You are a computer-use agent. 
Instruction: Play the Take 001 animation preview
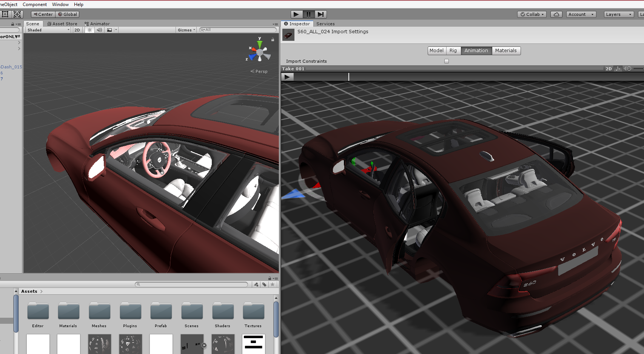[287, 77]
